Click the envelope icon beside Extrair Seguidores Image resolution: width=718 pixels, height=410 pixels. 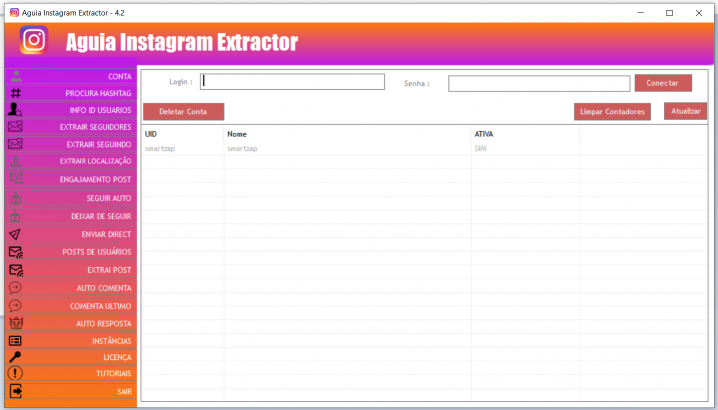(15, 126)
